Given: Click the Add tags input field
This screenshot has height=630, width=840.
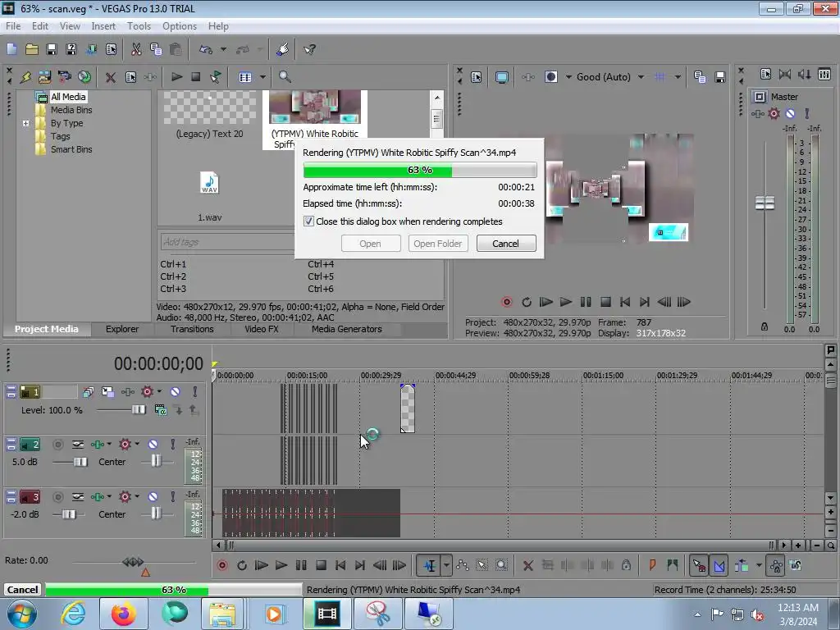Looking at the screenshot, I should click(227, 242).
